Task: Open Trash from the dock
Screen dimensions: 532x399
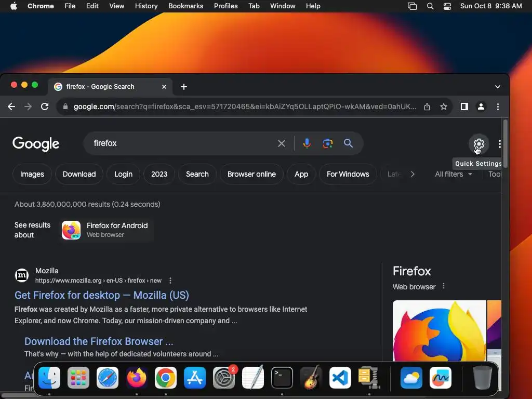Action: (x=483, y=378)
